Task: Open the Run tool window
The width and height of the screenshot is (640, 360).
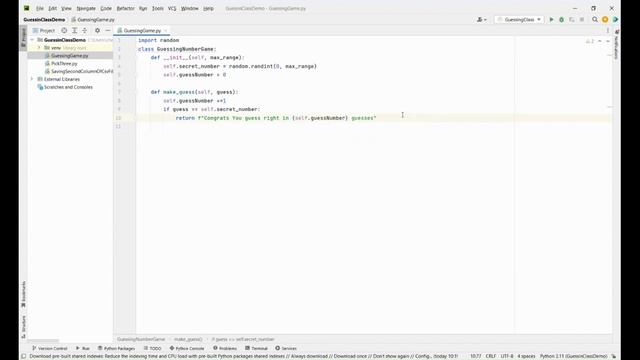Action: coord(82,349)
